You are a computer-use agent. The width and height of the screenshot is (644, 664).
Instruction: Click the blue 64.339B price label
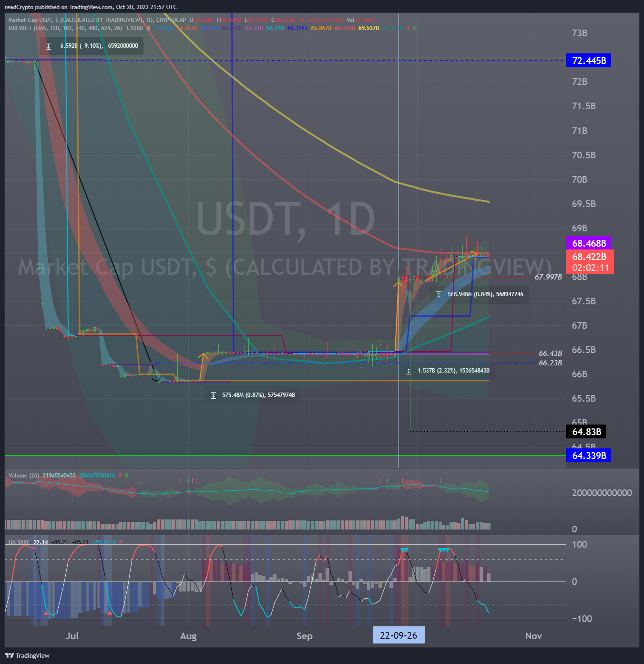(589, 456)
